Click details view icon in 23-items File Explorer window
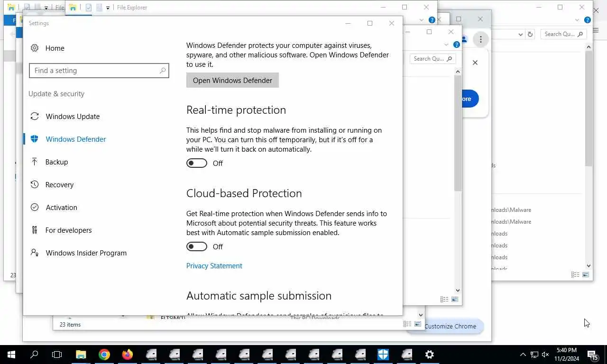This screenshot has height=364, width=607. (407, 324)
